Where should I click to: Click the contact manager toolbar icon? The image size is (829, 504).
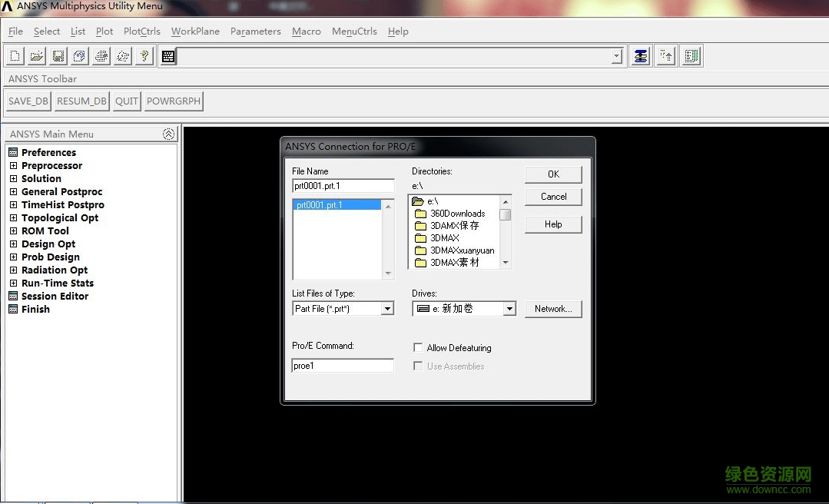(x=640, y=55)
